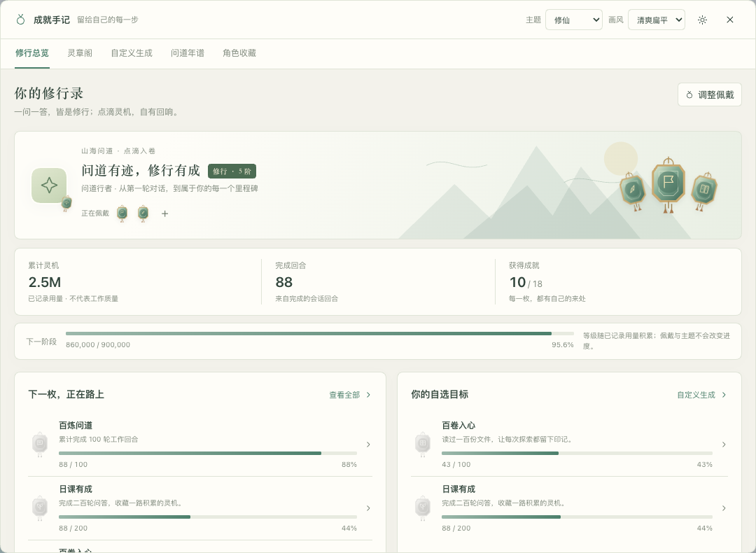Switch to the 问道年谱 tab
This screenshot has height=553, width=756.
188,53
